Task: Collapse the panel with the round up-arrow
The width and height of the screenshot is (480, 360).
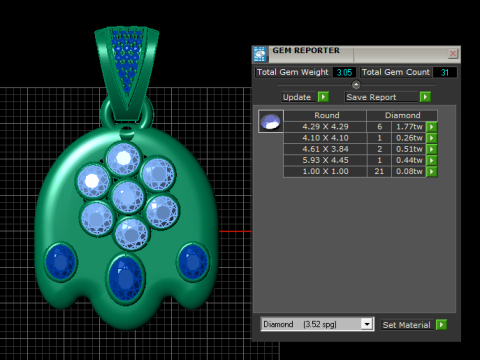Action: point(356,85)
